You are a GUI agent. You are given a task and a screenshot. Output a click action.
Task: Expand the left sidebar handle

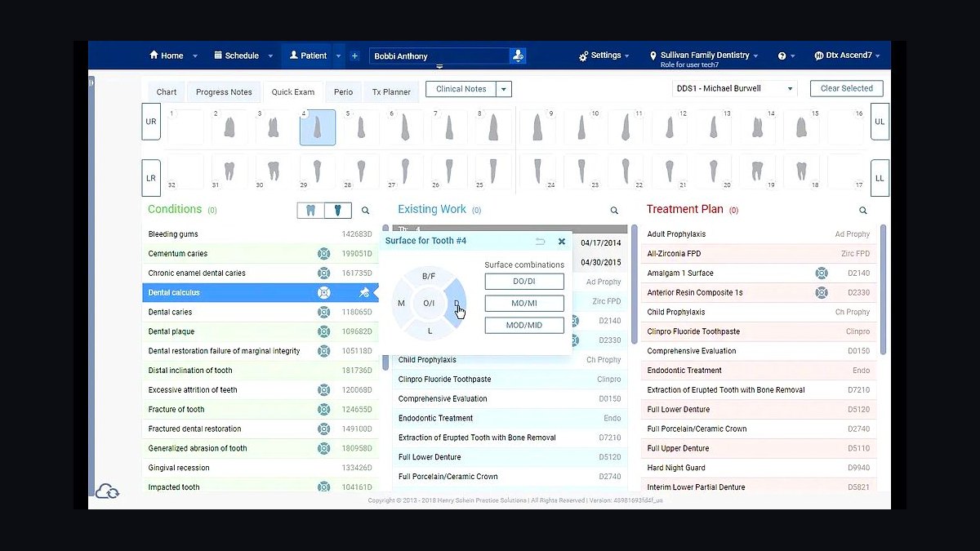[x=91, y=82]
